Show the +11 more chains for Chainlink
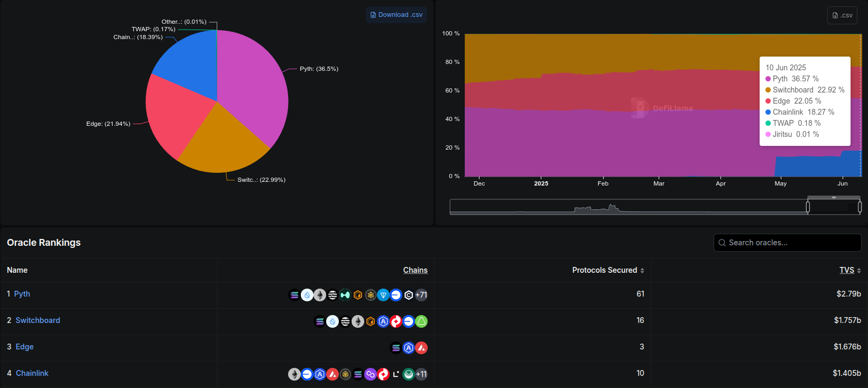 (421, 374)
